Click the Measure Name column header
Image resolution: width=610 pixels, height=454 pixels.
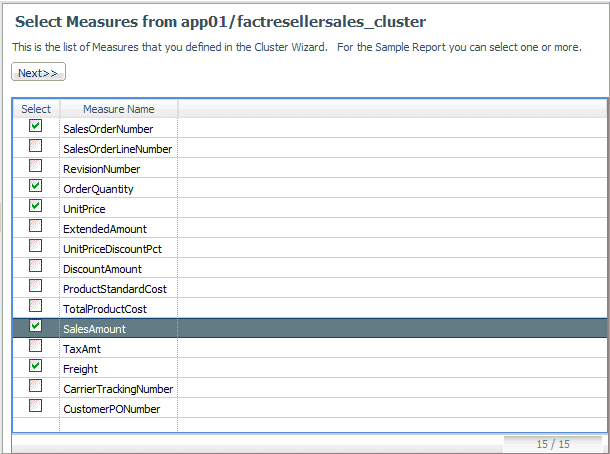[x=119, y=109]
